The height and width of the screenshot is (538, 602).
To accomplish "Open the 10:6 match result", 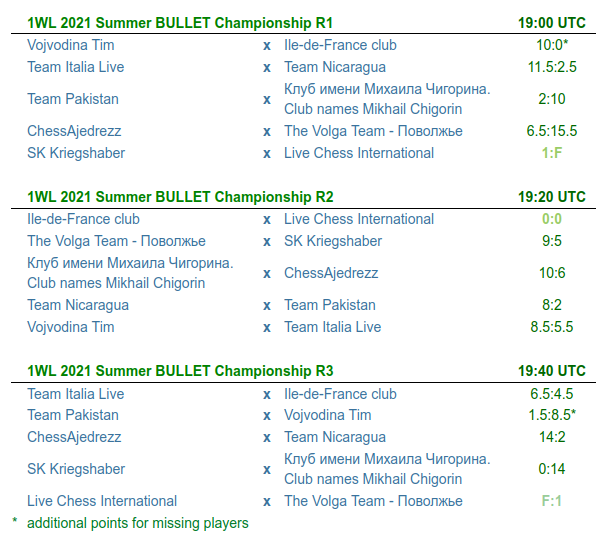I will [x=552, y=273].
